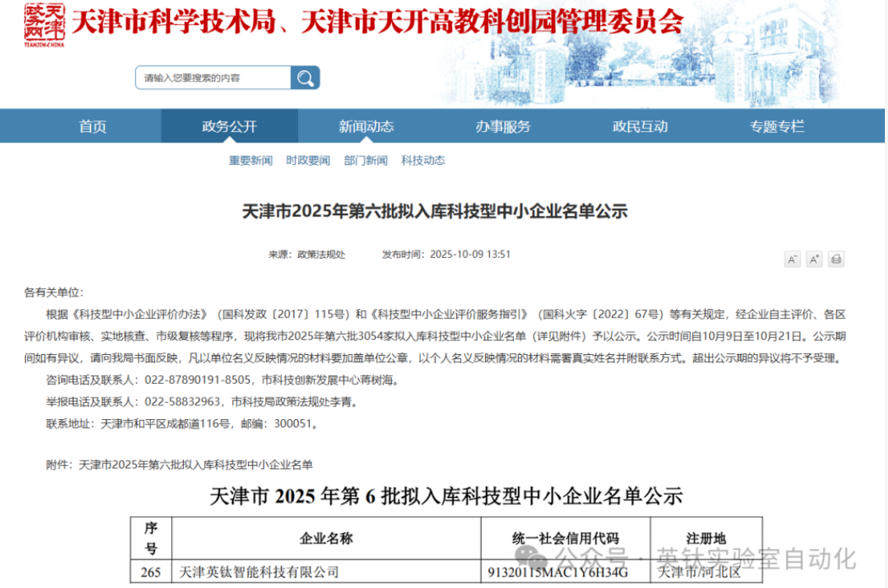
Task: Click the red Tianjin China logo
Action: point(44,24)
